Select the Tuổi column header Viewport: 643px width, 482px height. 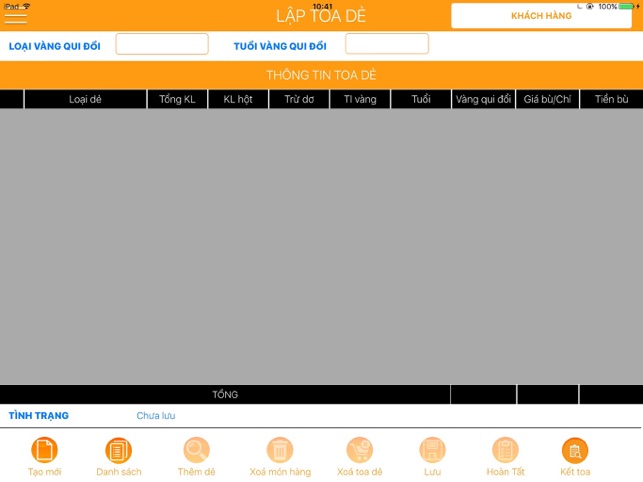tap(421, 99)
